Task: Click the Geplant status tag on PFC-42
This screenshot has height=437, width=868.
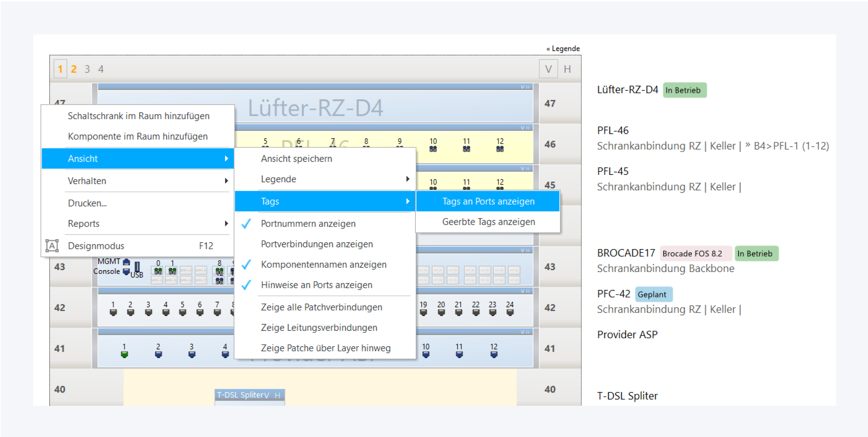Action: tap(653, 294)
